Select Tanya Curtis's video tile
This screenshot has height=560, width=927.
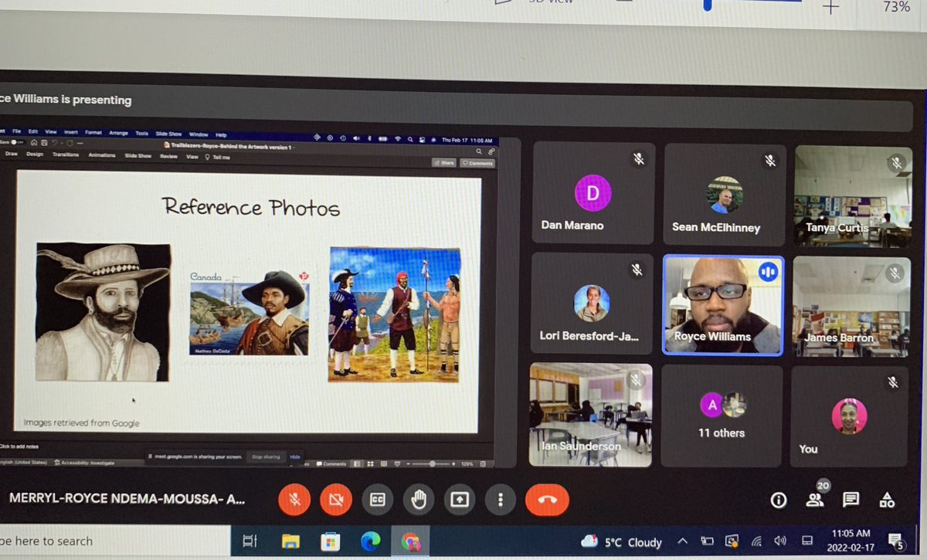[853, 196]
